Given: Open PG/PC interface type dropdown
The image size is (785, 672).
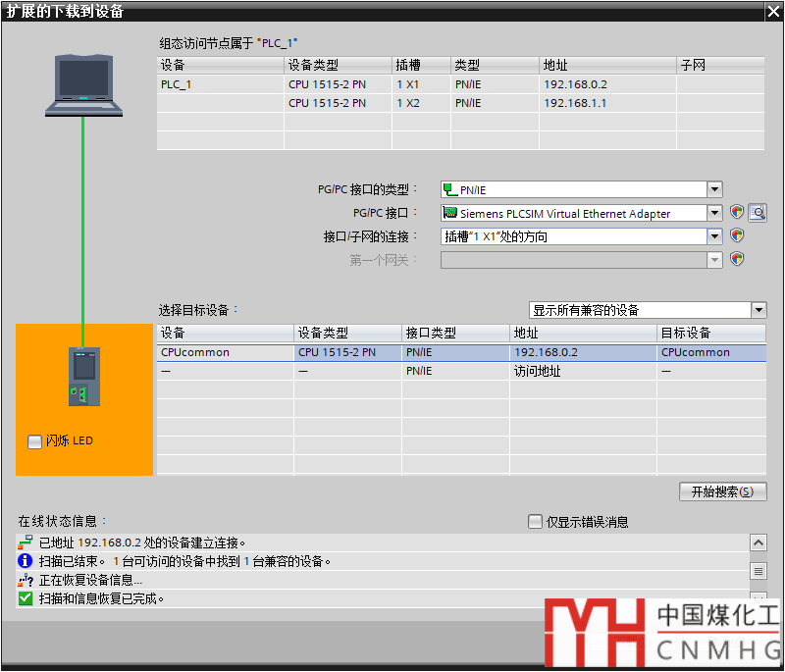Looking at the screenshot, I should (714, 189).
